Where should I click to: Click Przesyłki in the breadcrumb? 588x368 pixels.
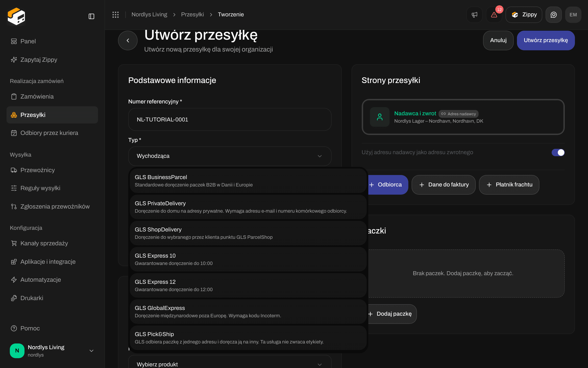(x=192, y=15)
